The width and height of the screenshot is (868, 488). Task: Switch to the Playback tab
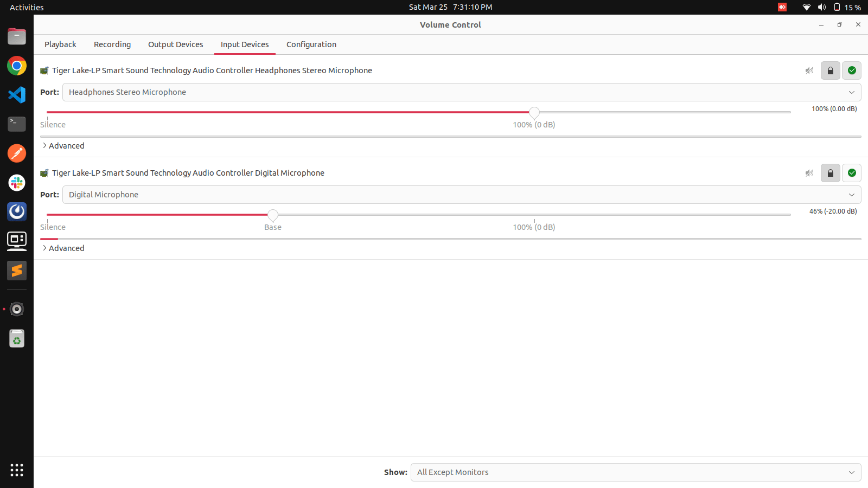(60, 44)
